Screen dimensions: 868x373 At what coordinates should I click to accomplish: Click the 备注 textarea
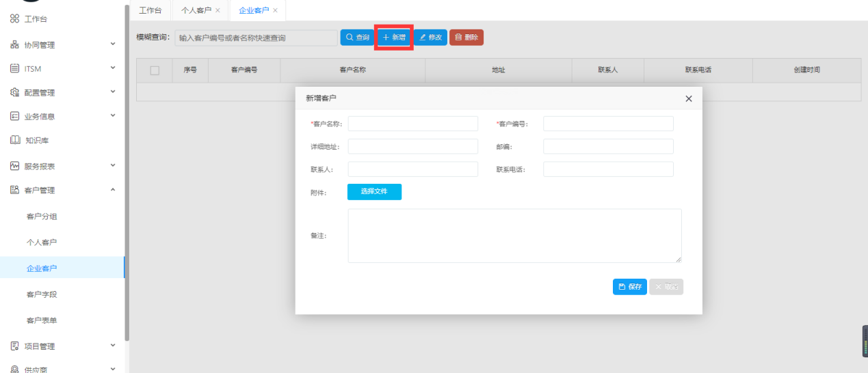[x=514, y=236]
